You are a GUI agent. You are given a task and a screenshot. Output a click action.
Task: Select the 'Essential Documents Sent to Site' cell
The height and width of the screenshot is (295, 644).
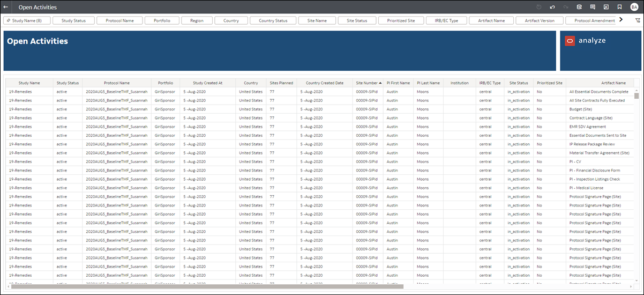tap(600, 135)
